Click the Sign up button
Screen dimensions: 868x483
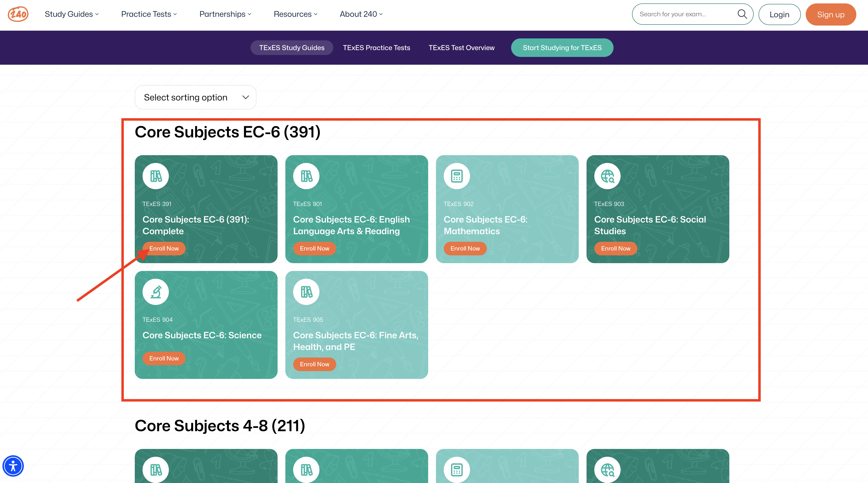[x=831, y=14]
